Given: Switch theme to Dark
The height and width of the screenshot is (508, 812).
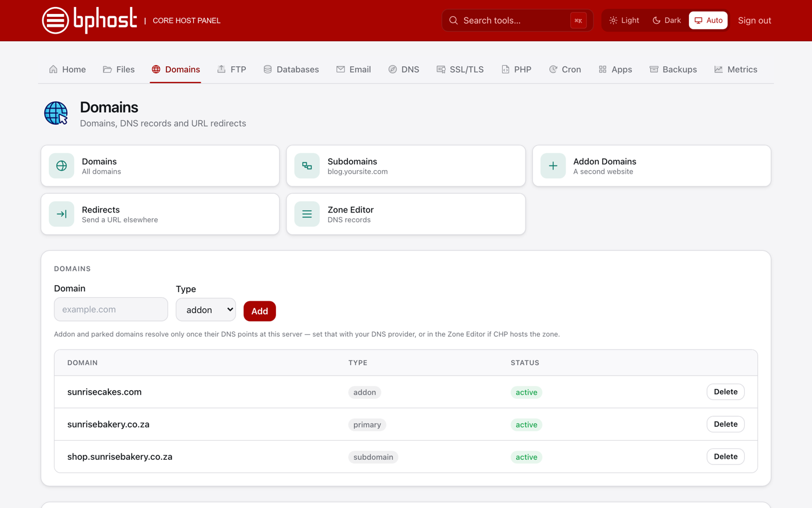Looking at the screenshot, I should coord(666,20).
